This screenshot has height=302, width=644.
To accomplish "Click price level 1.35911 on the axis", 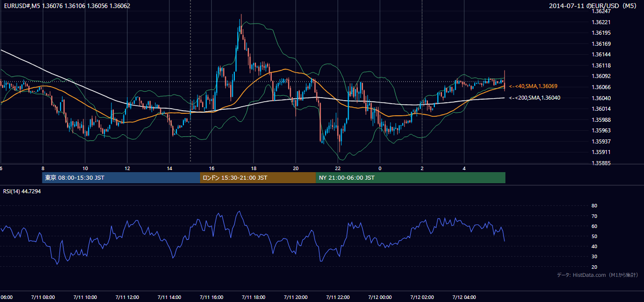I will 601,152.
